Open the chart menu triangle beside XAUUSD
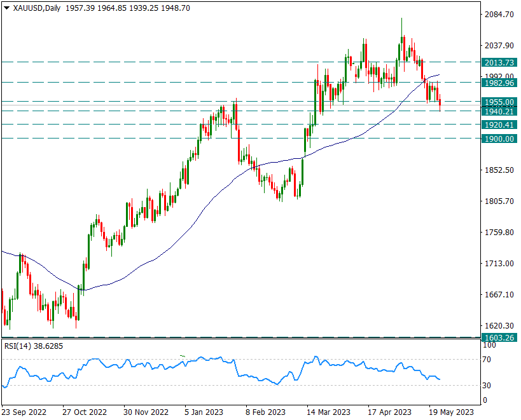 coord(6,8)
